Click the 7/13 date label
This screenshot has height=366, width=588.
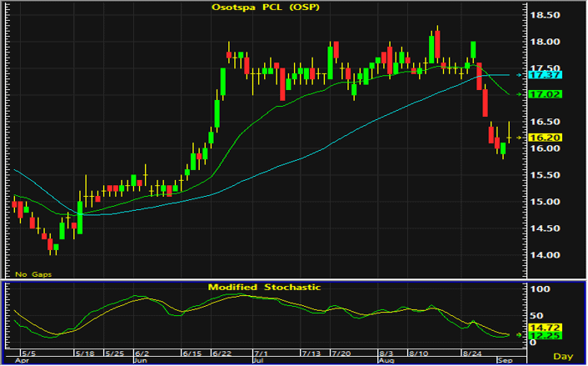[x=311, y=353]
